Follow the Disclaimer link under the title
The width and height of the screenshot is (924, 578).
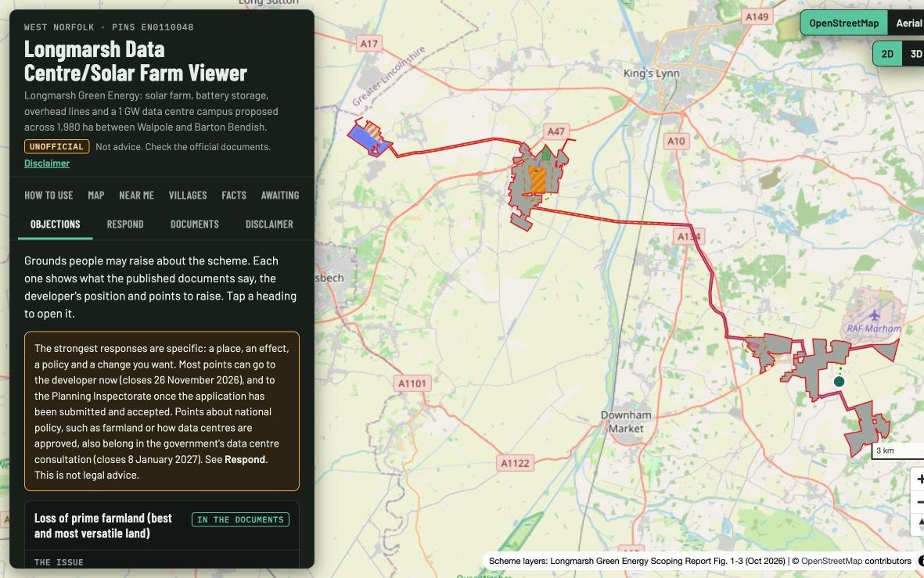(47, 163)
